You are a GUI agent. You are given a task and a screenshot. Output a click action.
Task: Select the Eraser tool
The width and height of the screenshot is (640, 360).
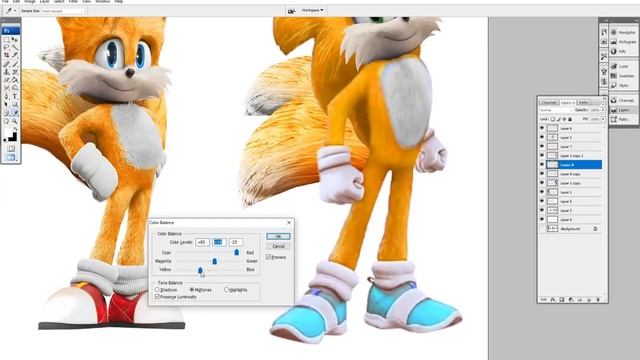click(7, 80)
